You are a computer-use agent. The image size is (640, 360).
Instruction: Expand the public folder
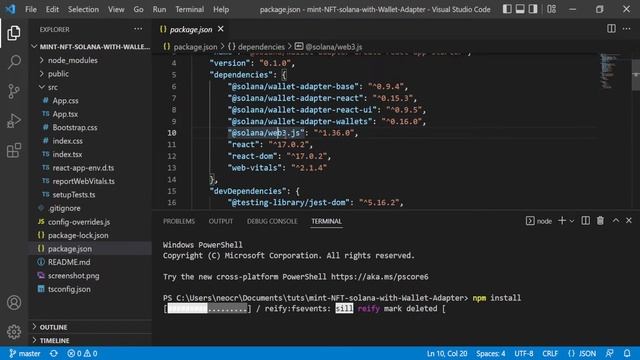91,74
